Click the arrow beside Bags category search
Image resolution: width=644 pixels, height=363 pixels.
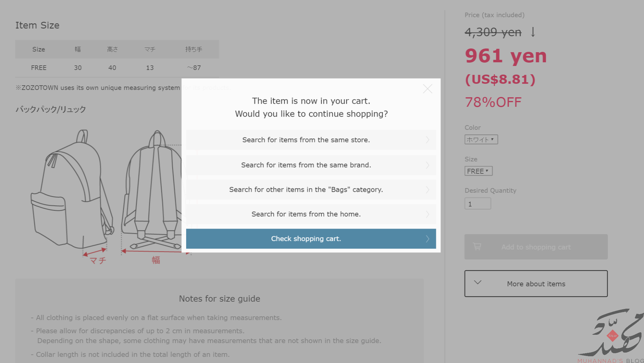coord(427,190)
